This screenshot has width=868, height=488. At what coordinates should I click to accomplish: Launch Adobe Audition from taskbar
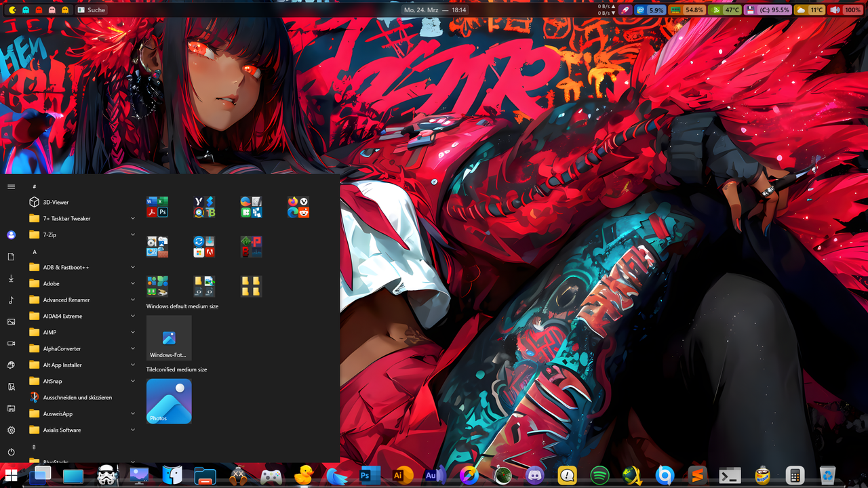click(x=435, y=476)
